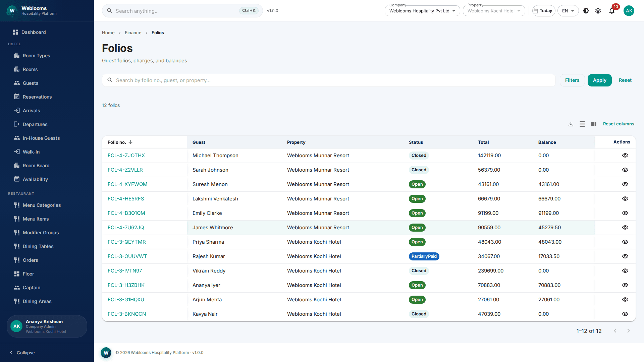Open the Company dropdown
The height and width of the screenshot is (362, 644).
[422, 11]
